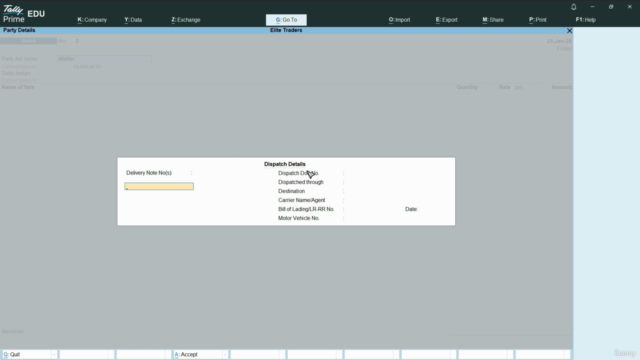
Task: Minimize the Tally window
Action: point(592,7)
